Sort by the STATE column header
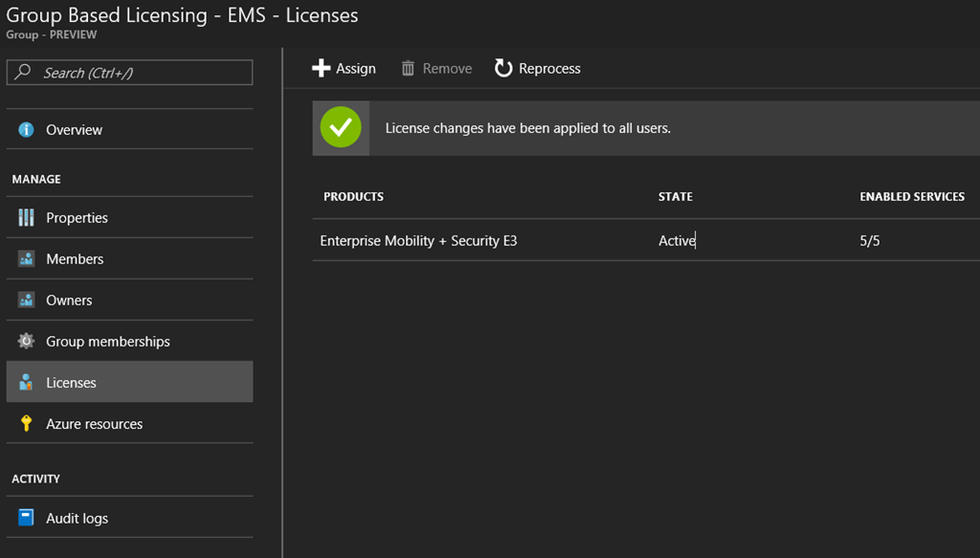Image resolution: width=980 pixels, height=558 pixels. pyautogui.click(x=675, y=196)
